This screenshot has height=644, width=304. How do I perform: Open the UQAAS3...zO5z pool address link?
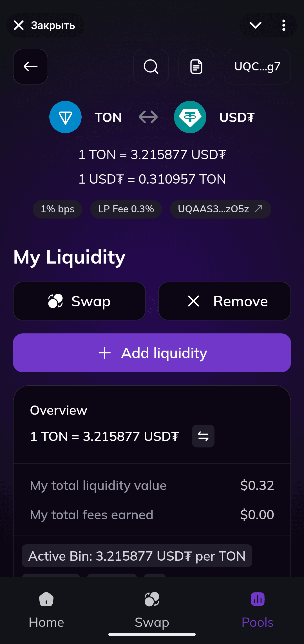(x=220, y=209)
